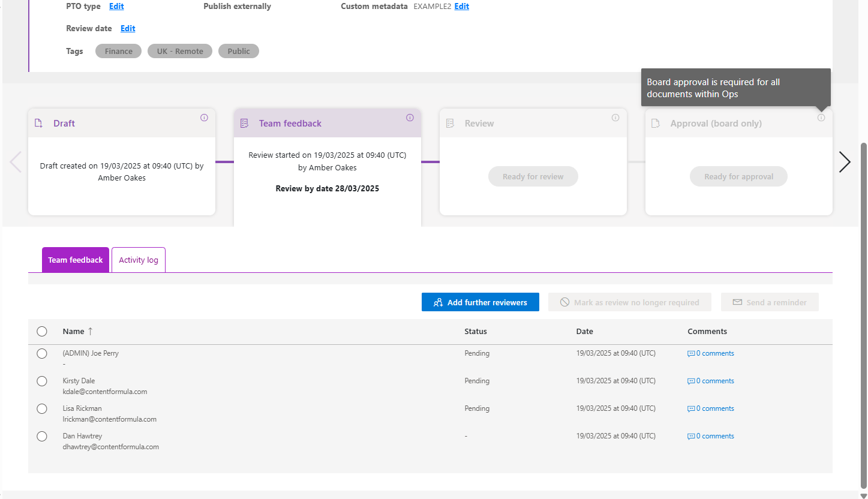Switch to the Activity log tab
Screen dimensions: 868x499
[139, 260]
